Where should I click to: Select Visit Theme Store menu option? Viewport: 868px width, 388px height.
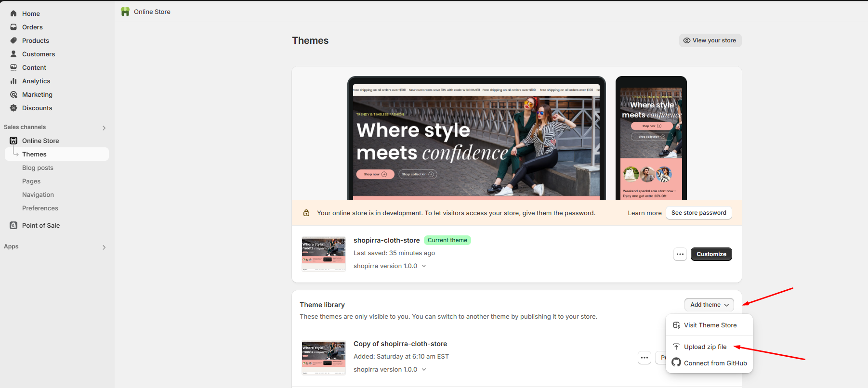point(709,325)
